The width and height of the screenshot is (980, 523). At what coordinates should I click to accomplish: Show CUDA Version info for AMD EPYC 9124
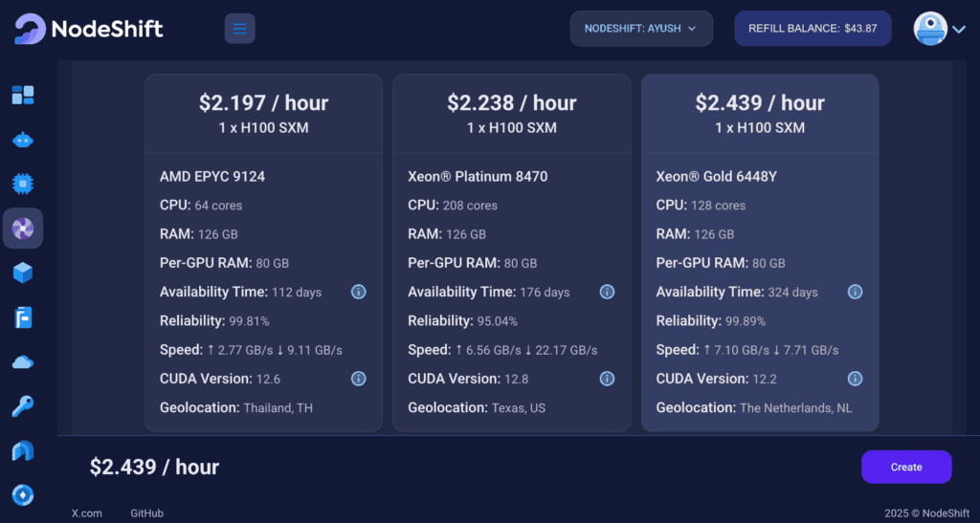pos(358,379)
